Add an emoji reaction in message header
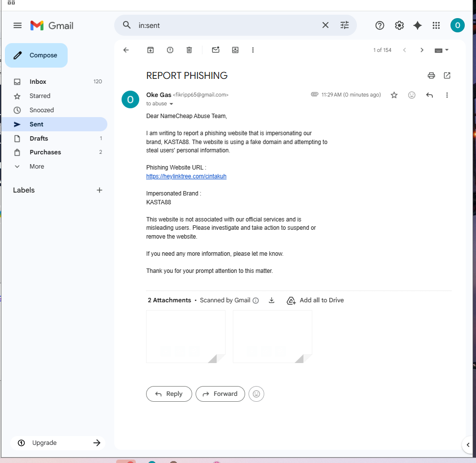 coord(412,95)
